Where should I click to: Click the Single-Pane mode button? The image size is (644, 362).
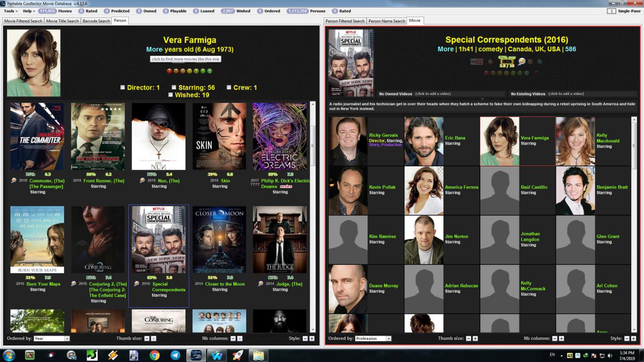coord(624,11)
